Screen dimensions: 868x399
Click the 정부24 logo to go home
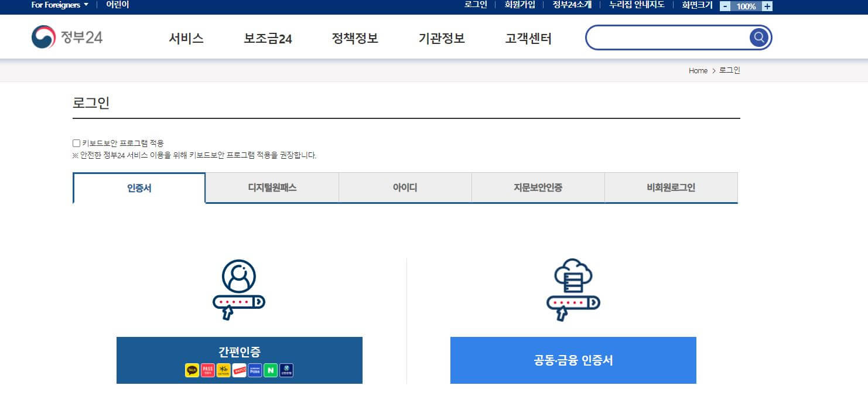66,36
